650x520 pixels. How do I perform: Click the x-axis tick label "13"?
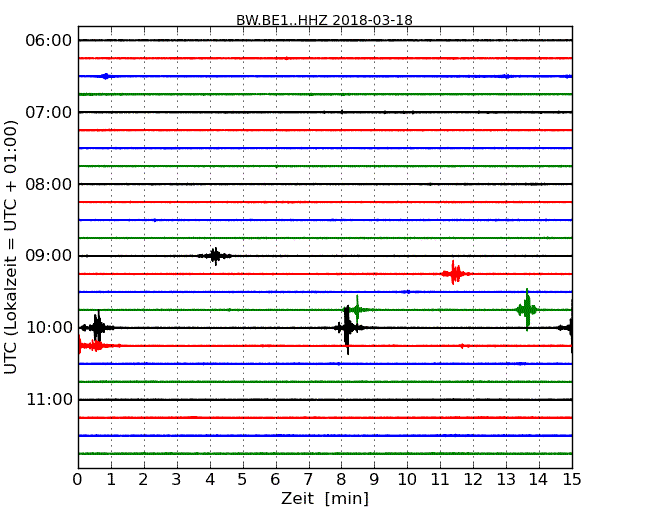coord(506,479)
